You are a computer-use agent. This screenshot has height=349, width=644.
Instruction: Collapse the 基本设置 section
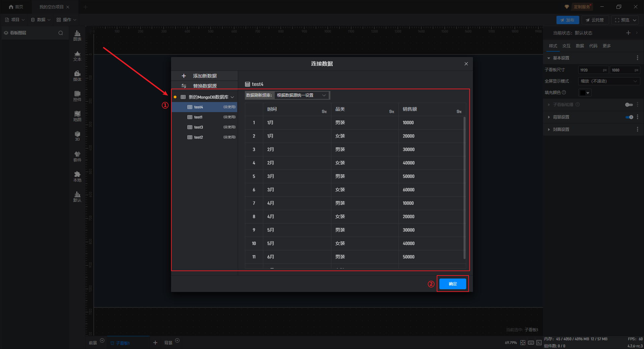click(x=549, y=58)
